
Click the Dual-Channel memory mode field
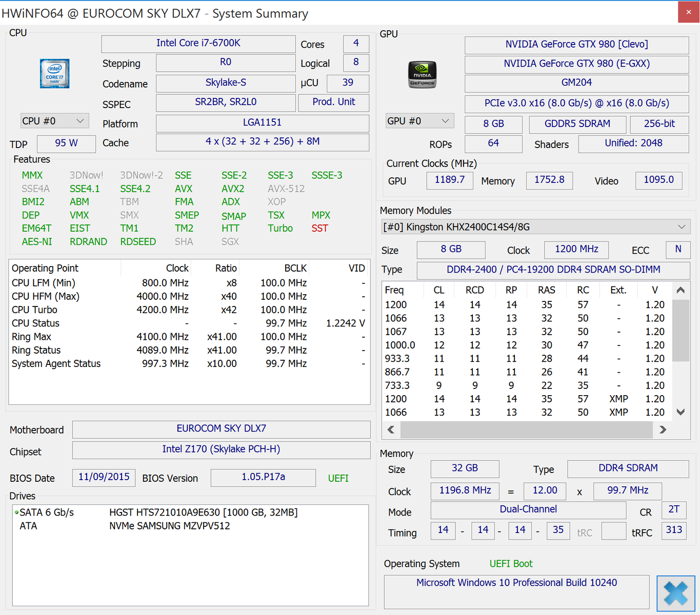pyautogui.click(x=528, y=510)
